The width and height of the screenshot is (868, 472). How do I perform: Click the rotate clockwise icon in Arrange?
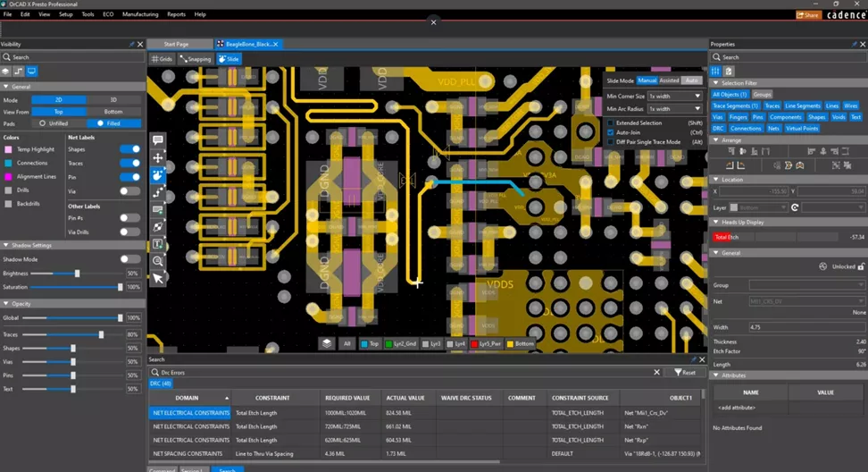coord(741,165)
